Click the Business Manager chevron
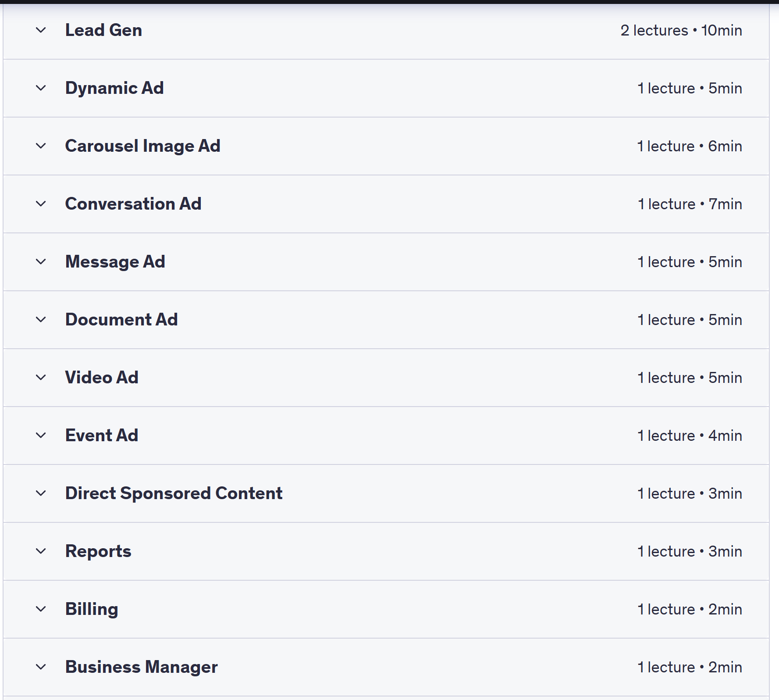 point(41,667)
